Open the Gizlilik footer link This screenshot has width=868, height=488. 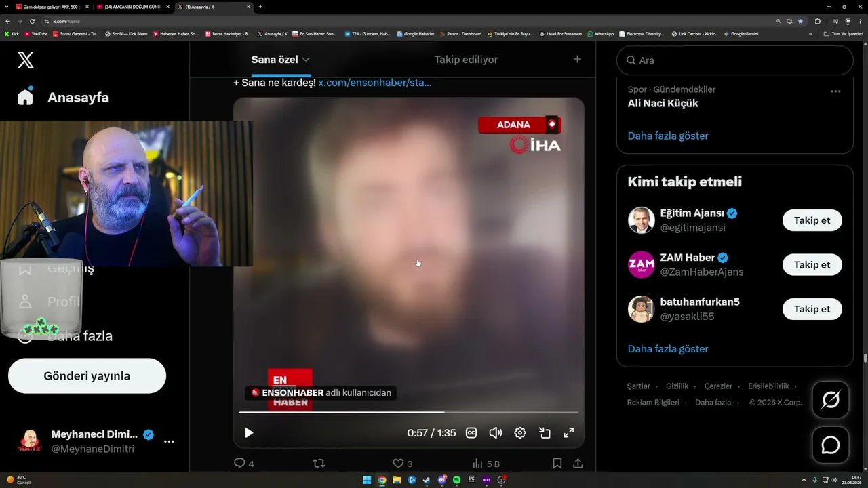[x=677, y=386]
